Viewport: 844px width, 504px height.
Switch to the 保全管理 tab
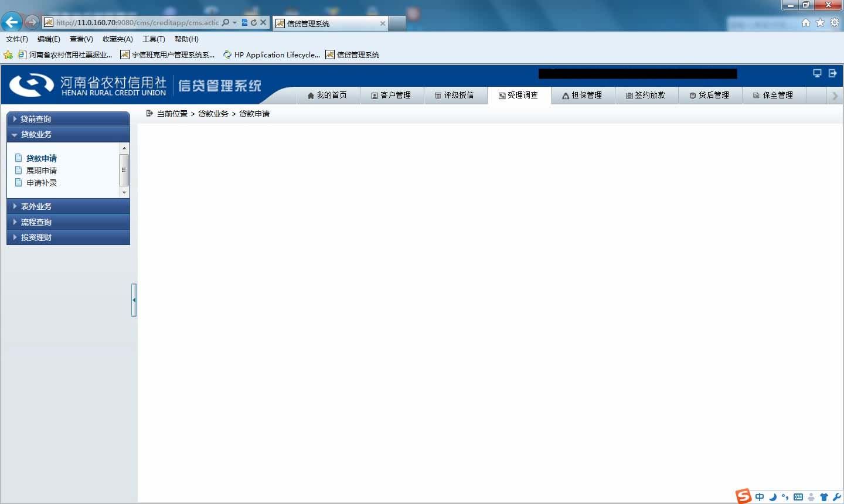point(774,95)
